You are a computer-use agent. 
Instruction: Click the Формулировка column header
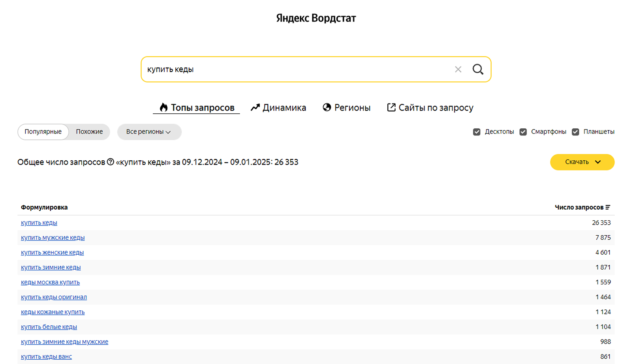(44, 207)
